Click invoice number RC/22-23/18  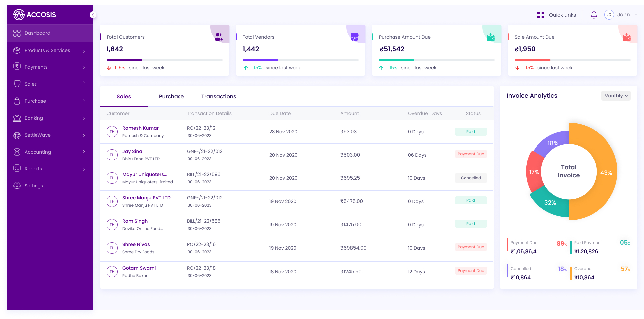(x=201, y=268)
